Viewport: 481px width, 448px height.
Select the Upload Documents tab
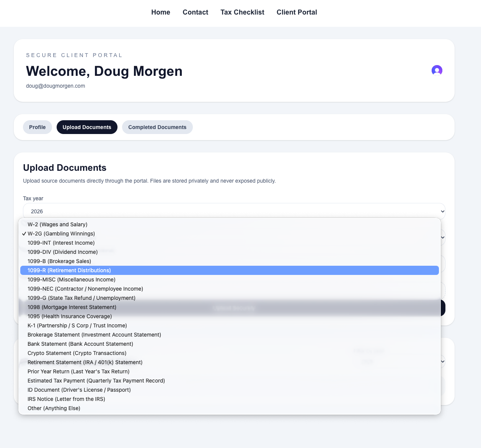pyautogui.click(x=87, y=127)
